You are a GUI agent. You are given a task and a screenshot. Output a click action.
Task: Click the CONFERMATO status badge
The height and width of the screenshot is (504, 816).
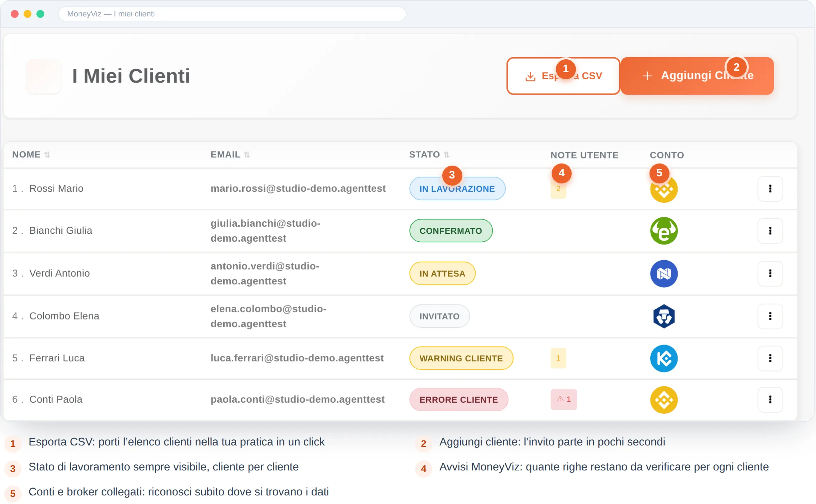[x=451, y=231]
